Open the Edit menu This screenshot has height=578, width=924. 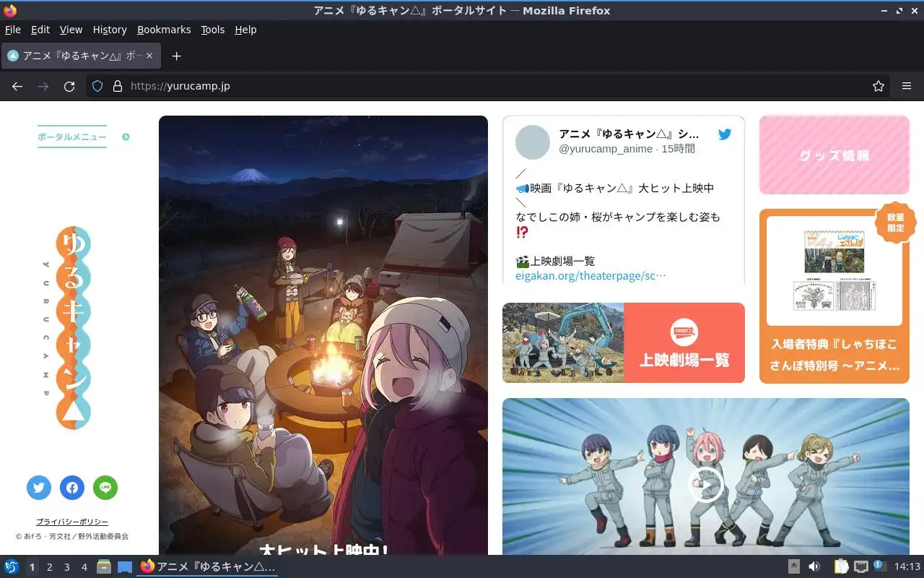40,30
